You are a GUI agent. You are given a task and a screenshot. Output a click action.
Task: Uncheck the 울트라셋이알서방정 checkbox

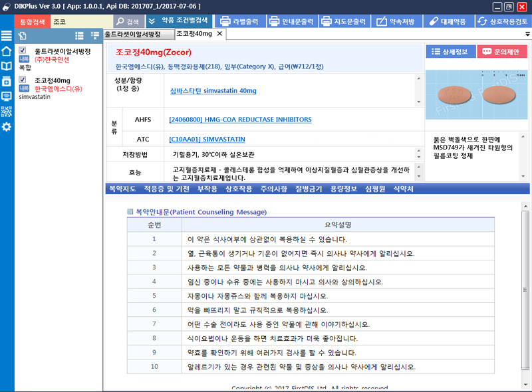click(x=23, y=50)
